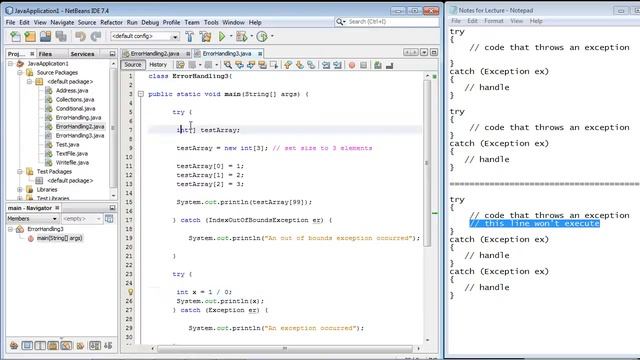Select main(String[] args) in the Navigator
This screenshot has height=360, width=640.
(59, 238)
